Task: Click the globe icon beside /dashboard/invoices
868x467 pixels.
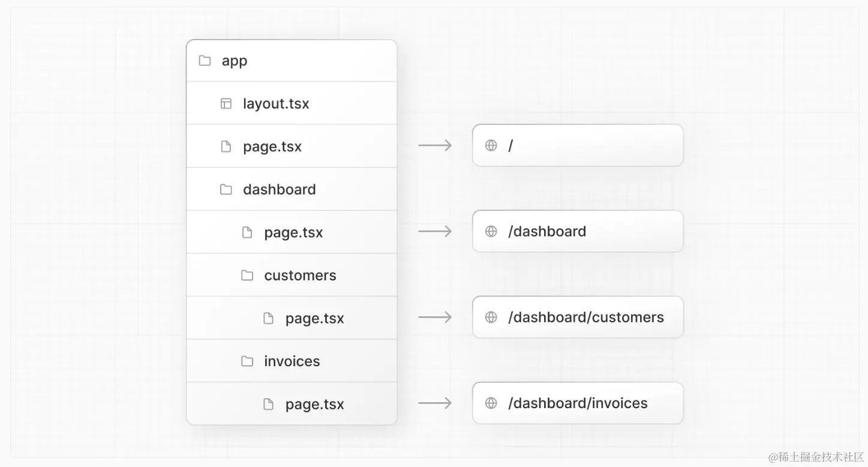Action: (x=491, y=403)
